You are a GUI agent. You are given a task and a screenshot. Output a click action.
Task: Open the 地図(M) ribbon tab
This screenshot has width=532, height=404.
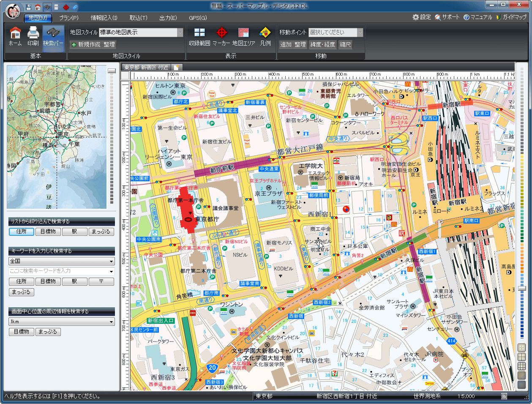coord(38,18)
